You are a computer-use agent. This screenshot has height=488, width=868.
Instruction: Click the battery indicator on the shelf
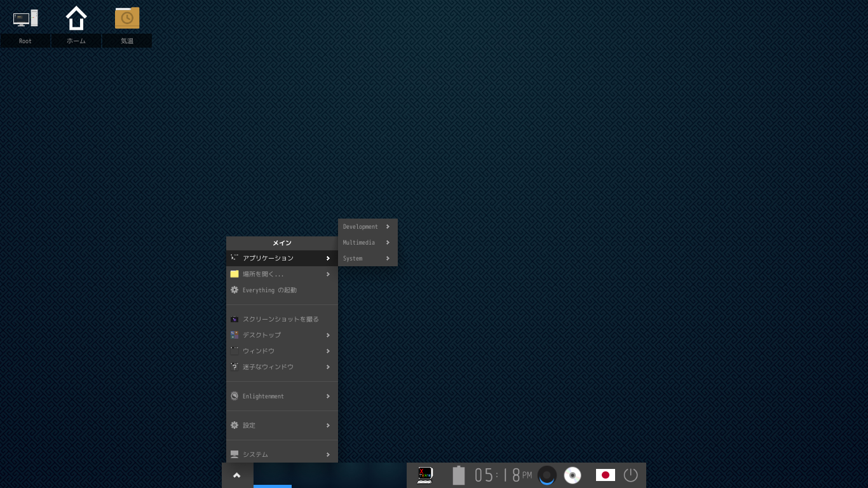coord(459,475)
